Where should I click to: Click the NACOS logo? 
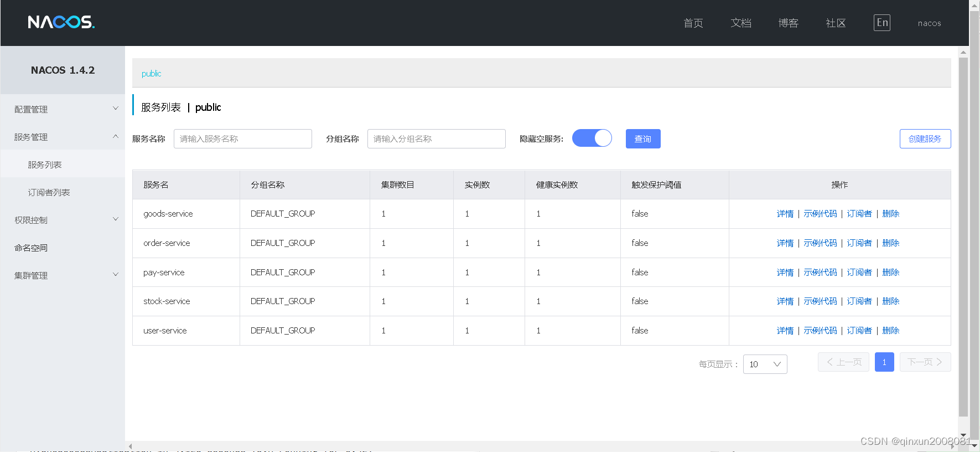tap(61, 22)
